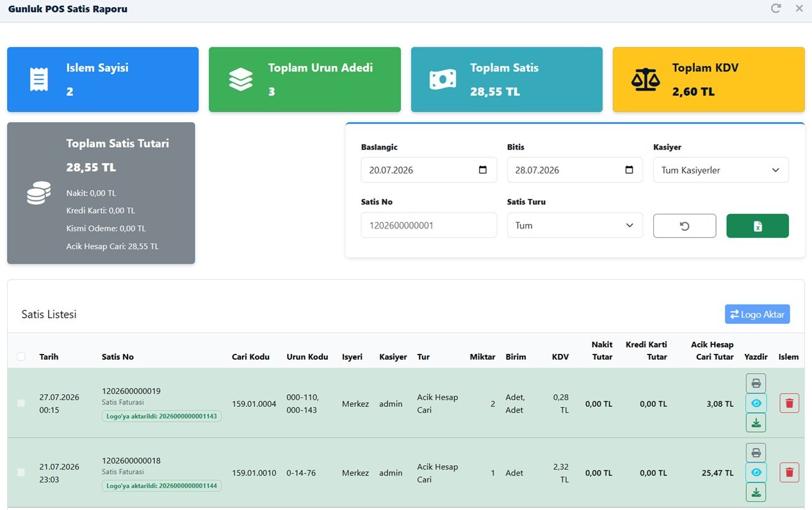Open the Kasiyer dropdown showing Tum Kasiyerler

pos(721,170)
